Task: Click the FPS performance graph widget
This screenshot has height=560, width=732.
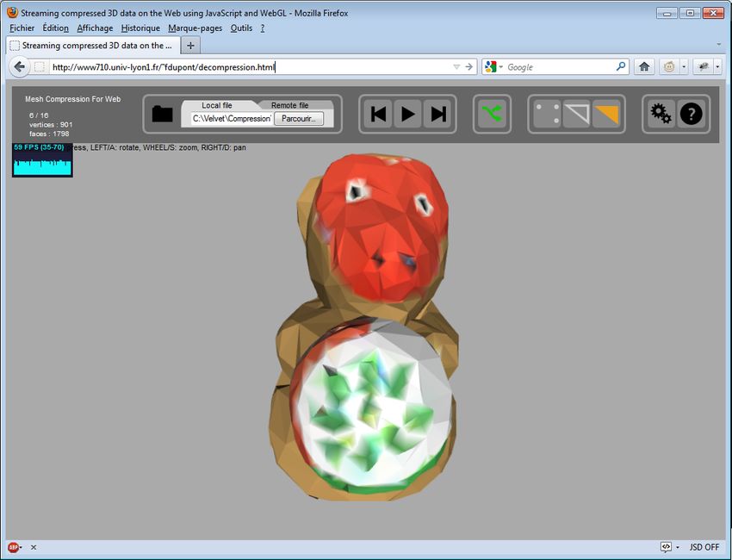Action: point(42,160)
